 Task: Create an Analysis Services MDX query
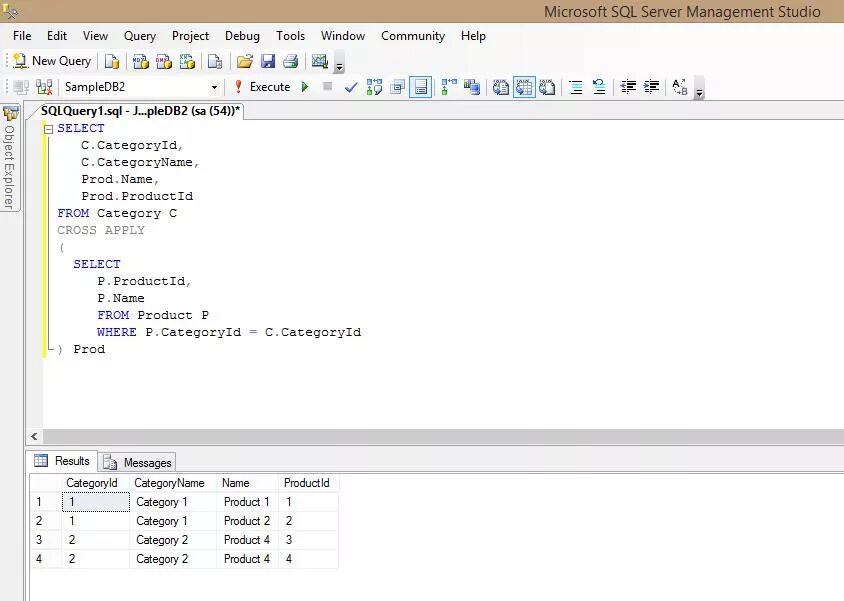coord(140,61)
